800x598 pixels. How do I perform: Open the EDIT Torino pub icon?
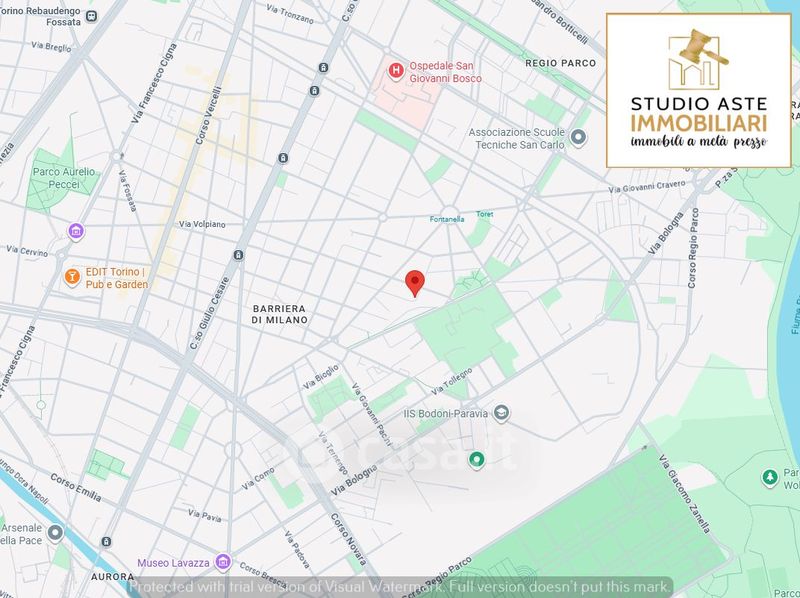click(71, 277)
